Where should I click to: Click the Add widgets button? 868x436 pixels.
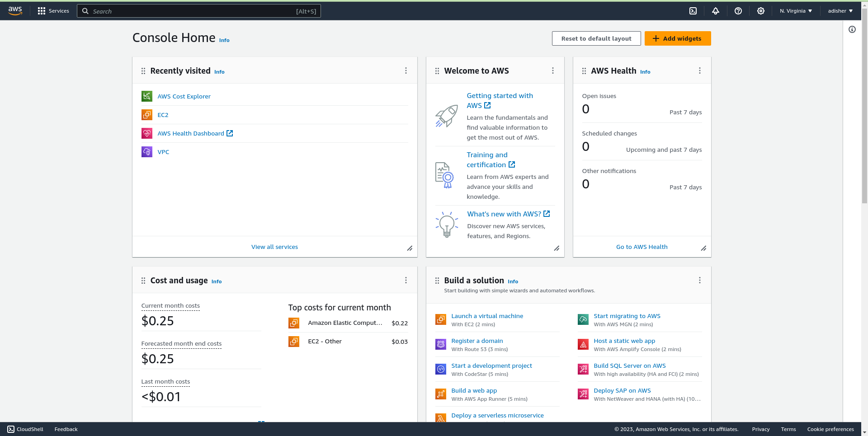(x=678, y=38)
